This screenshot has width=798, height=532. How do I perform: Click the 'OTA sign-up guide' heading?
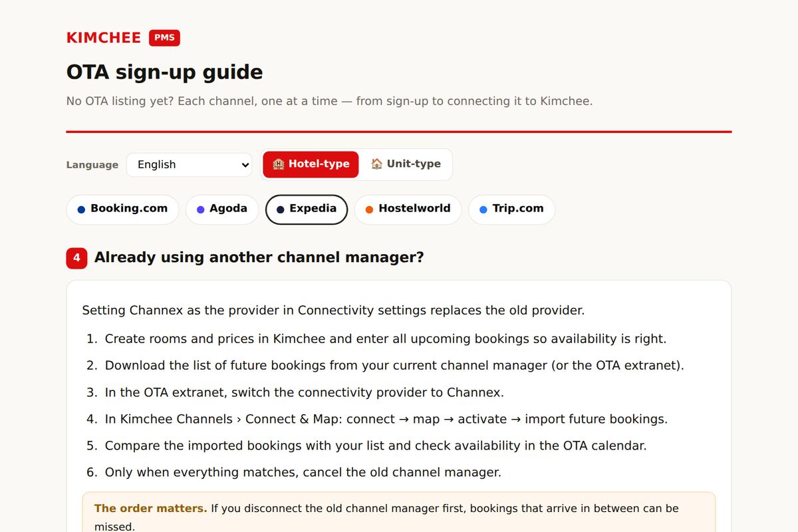[164, 72]
